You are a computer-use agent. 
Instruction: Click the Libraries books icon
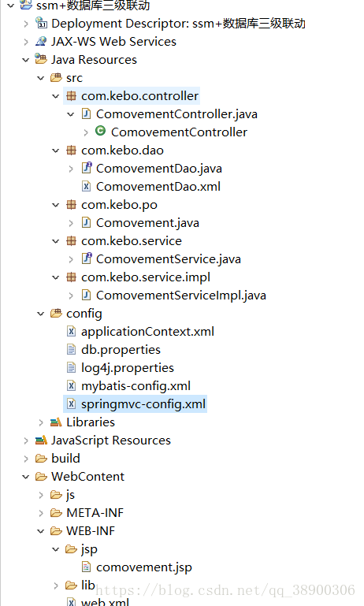pyautogui.click(x=56, y=422)
